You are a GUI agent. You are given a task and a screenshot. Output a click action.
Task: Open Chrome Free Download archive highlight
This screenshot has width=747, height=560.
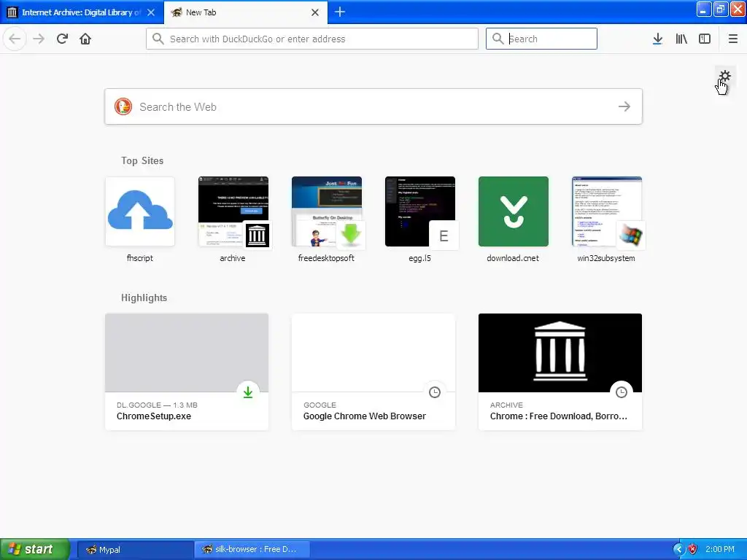tap(560, 371)
